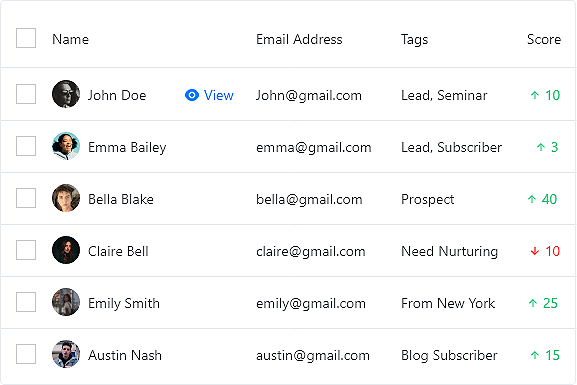Click the eye icon beside View

click(x=192, y=95)
